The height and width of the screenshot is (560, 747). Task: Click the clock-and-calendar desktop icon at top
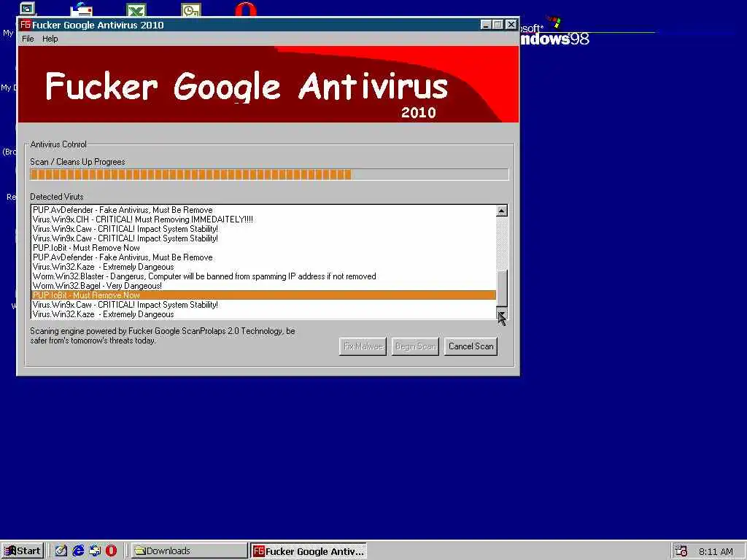(x=191, y=10)
